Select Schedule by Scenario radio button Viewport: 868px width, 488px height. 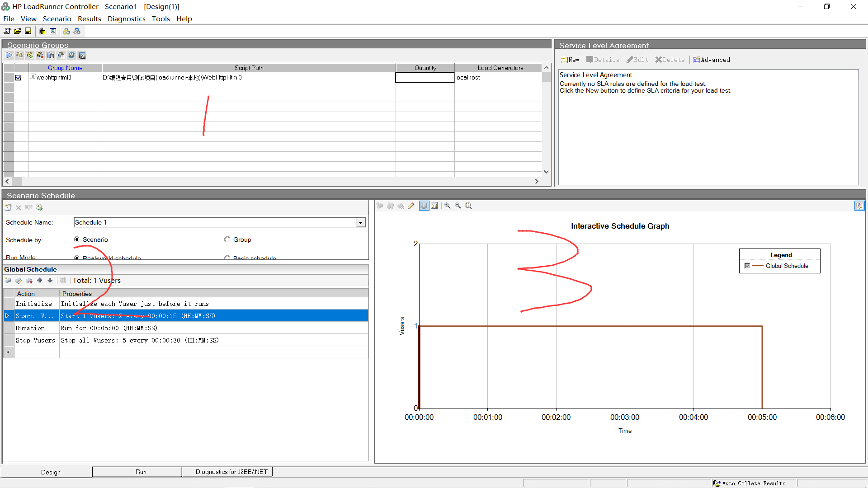click(x=76, y=239)
